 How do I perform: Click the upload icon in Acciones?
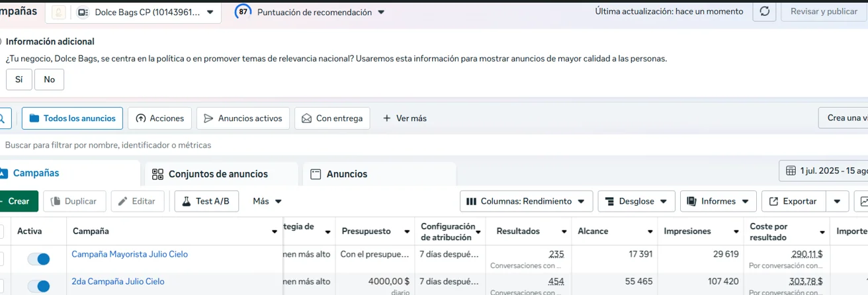coord(140,118)
